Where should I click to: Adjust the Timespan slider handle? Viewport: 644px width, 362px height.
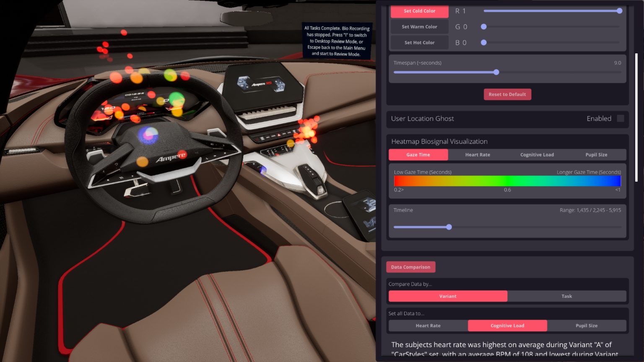click(496, 72)
